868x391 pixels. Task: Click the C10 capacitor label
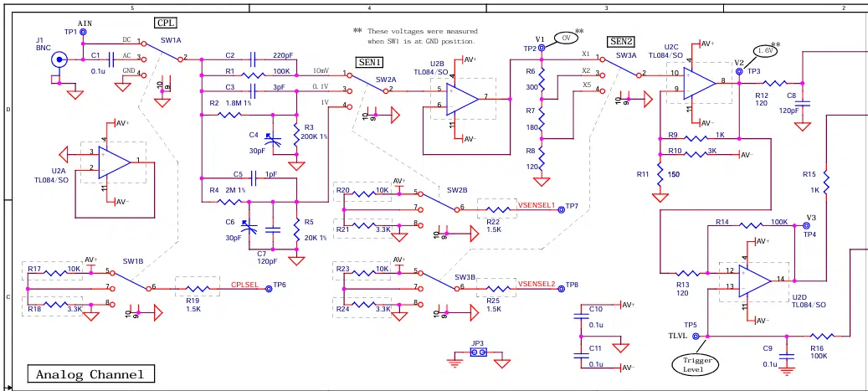click(596, 308)
